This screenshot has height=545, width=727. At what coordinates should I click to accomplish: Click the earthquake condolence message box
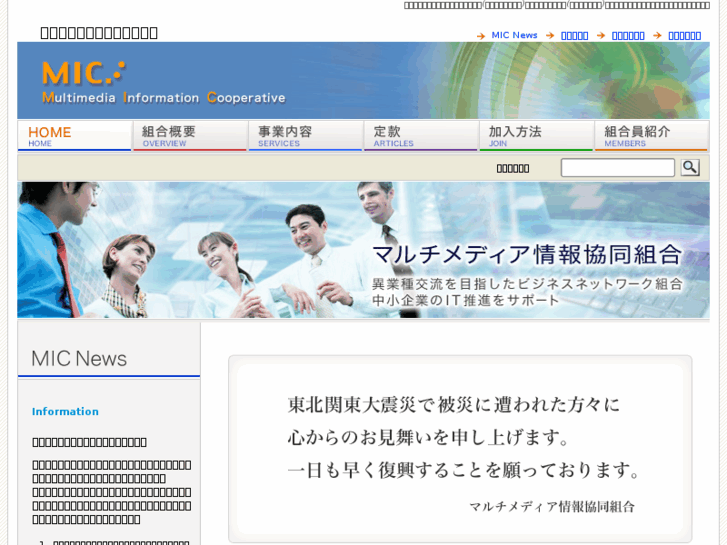pos(460,449)
